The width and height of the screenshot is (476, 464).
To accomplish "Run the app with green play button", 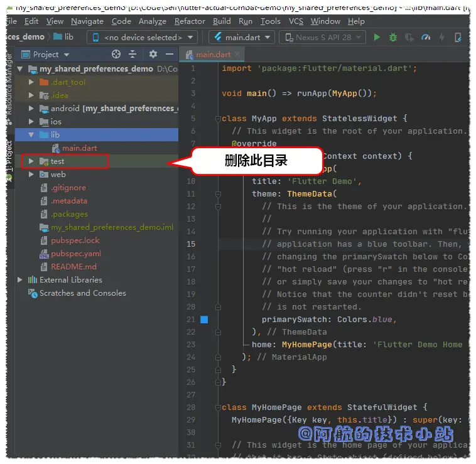I will 377,37.
